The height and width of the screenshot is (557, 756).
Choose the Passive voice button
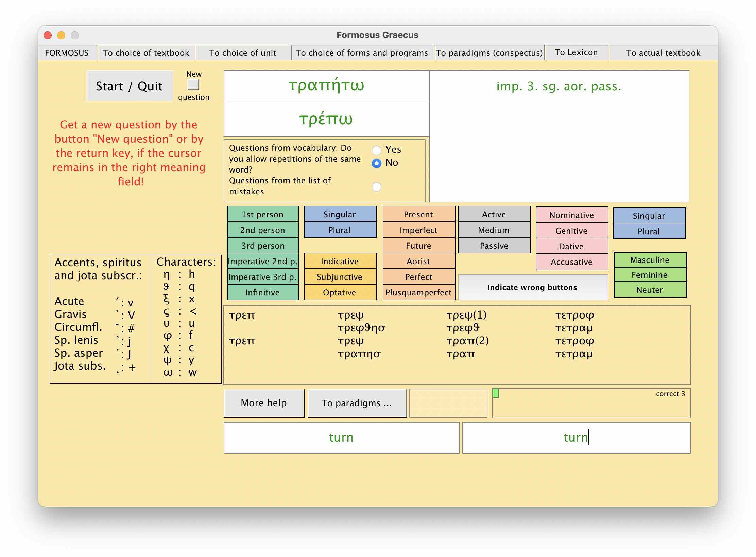(x=494, y=246)
